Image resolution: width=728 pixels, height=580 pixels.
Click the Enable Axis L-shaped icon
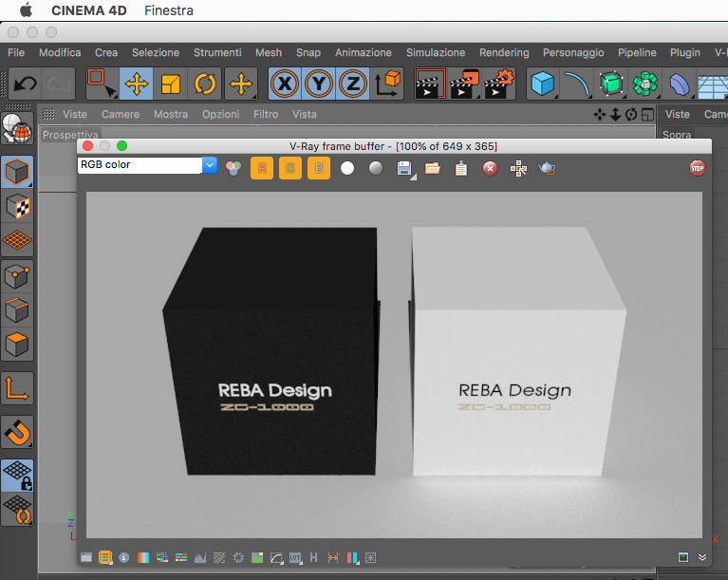pos(17,388)
